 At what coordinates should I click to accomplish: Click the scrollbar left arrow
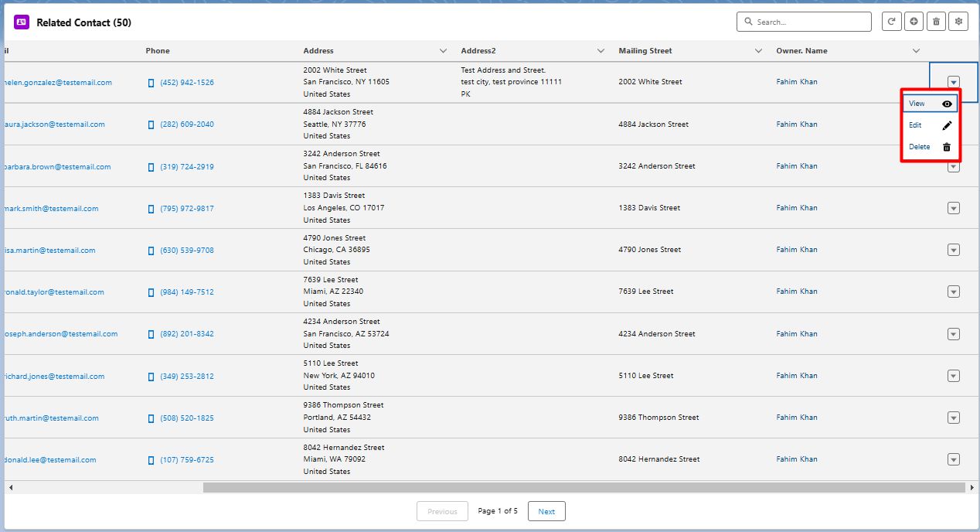pyautogui.click(x=11, y=488)
